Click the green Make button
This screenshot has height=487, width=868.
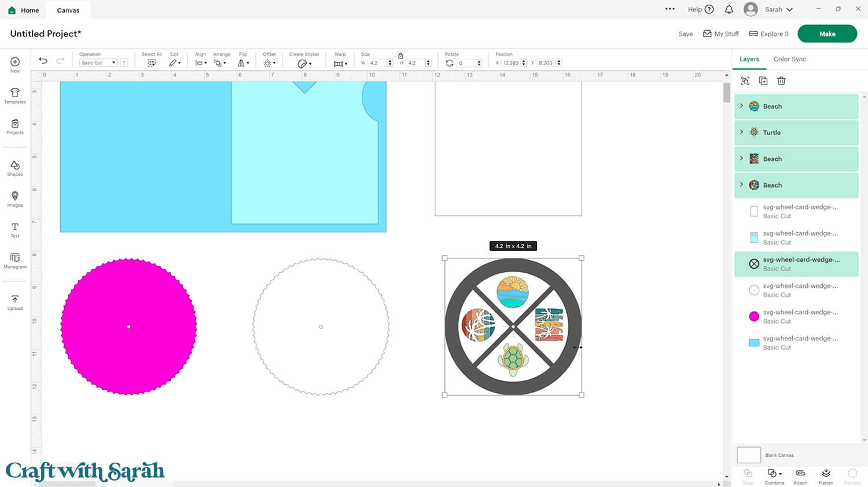[827, 34]
